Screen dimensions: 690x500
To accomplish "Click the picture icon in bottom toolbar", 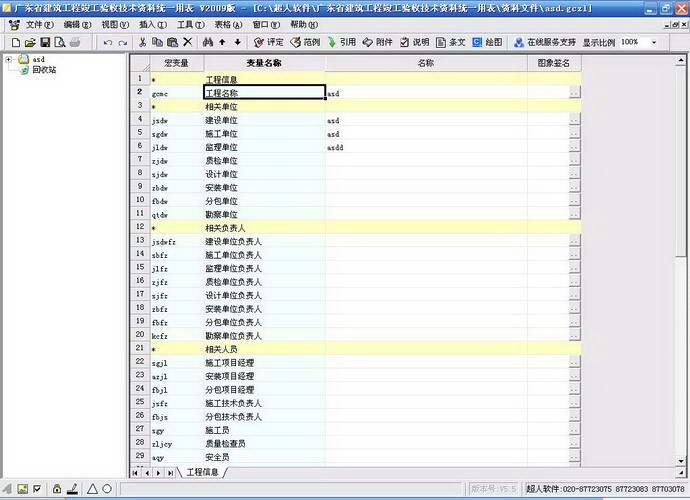I will (x=22, y=489).
